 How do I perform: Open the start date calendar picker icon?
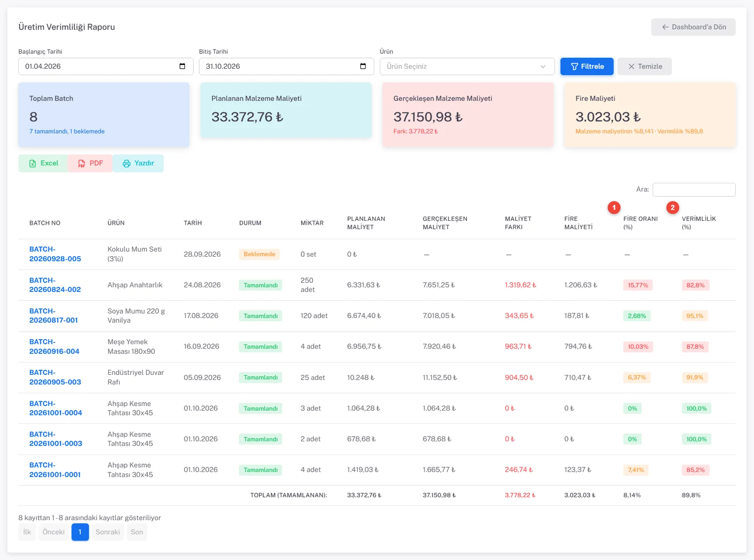[x=182, y=66]
